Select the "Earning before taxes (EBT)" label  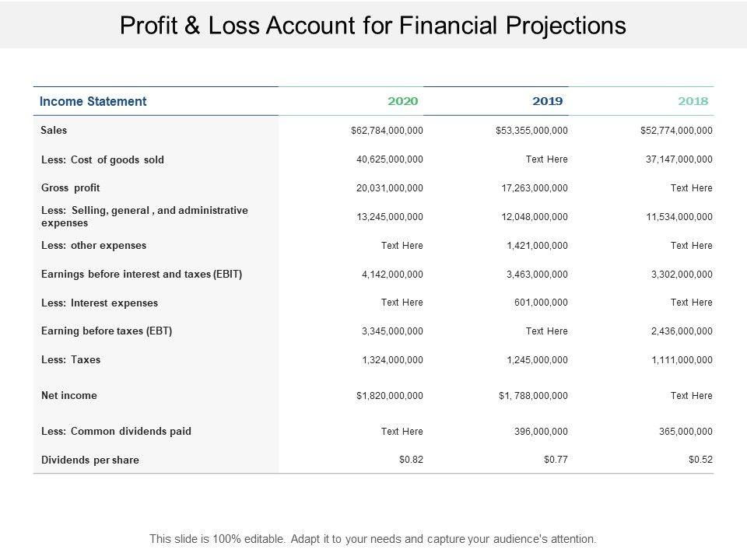tap(106, 331)
